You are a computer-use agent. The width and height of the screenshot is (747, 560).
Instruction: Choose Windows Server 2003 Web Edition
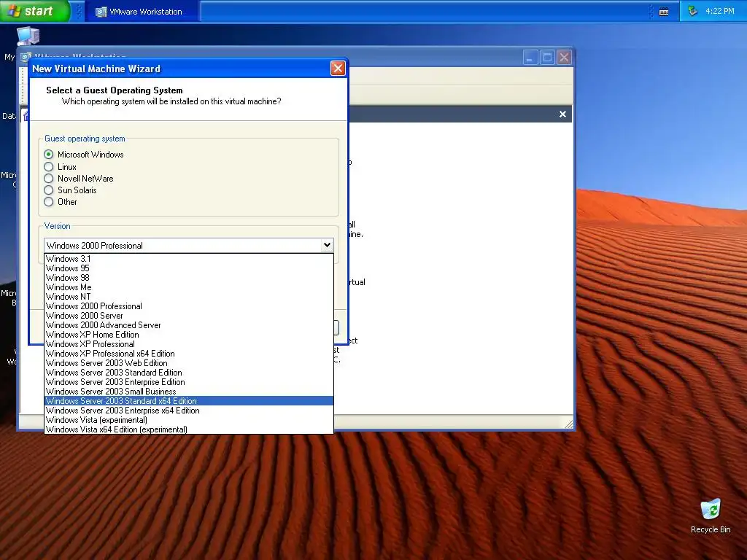tap(189, 363)
